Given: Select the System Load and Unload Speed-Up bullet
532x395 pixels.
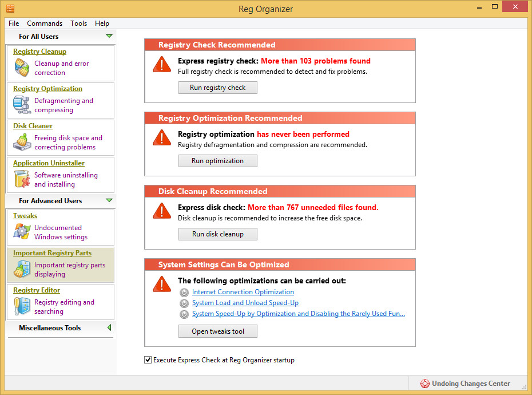Looking at the screenshot, I should [x=184, y=303].
